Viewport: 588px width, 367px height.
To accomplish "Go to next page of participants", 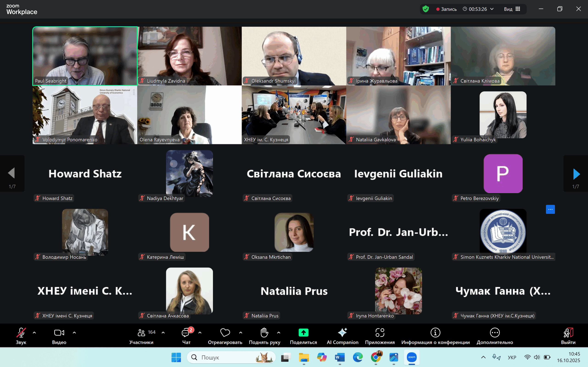I will tap(576, 174).
